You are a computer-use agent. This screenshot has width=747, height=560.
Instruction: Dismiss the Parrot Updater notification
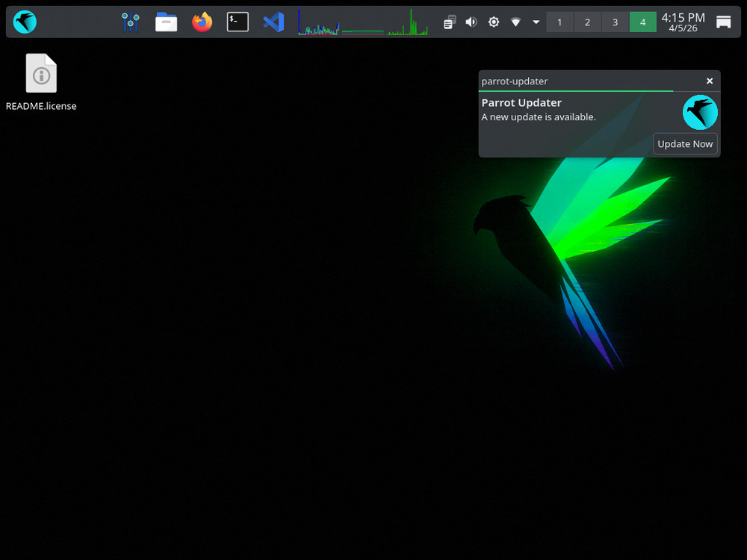click(709, 81)
